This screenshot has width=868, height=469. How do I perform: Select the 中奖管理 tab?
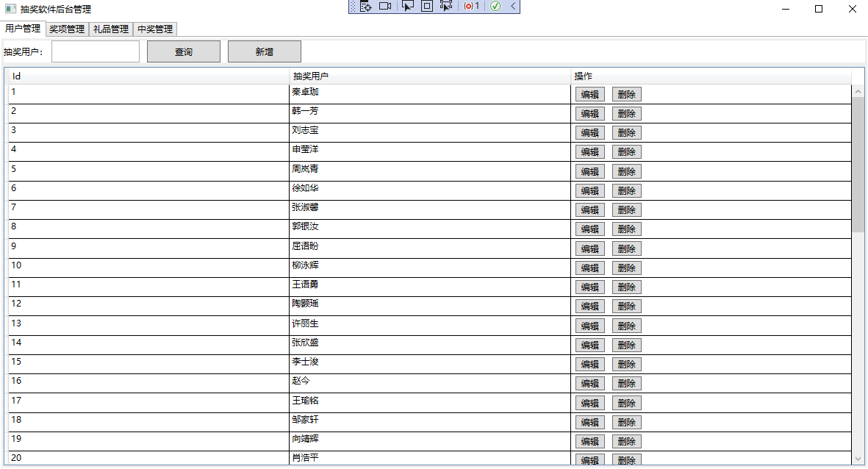[155, 29]
